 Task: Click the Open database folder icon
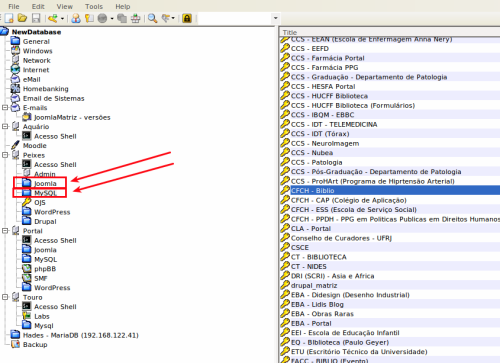tap(22, 18)
